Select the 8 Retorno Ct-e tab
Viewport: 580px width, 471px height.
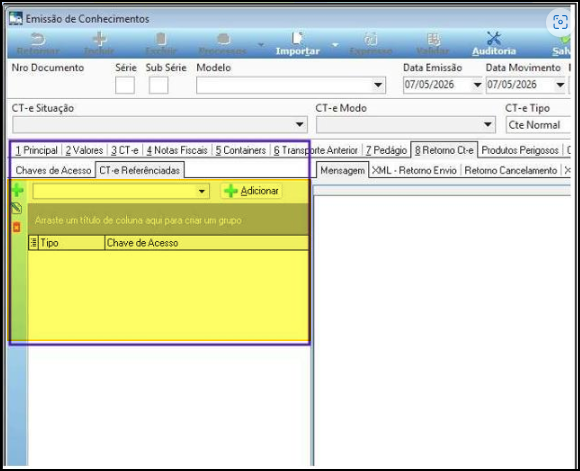[x=444, y=150]
